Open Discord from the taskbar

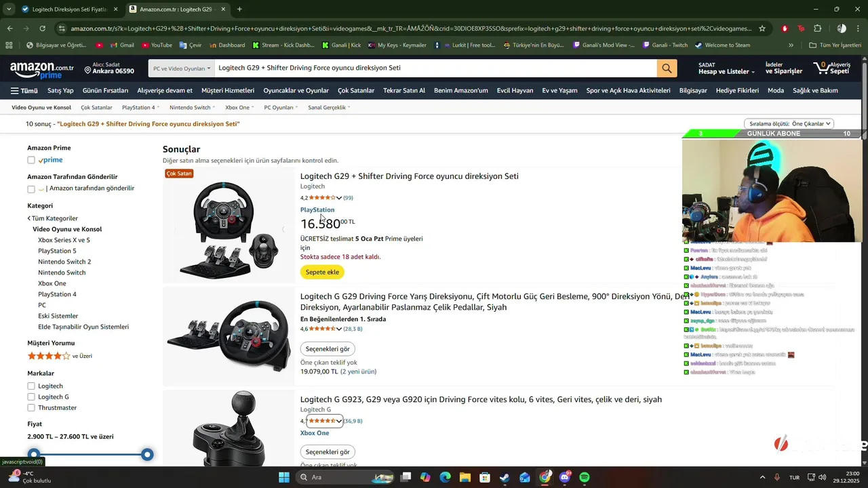(565, 477)
